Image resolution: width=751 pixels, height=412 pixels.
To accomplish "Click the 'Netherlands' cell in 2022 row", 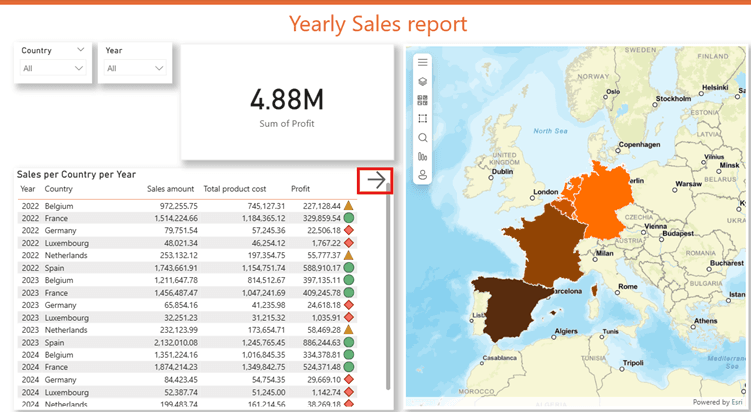I will (x=66, y=255).
